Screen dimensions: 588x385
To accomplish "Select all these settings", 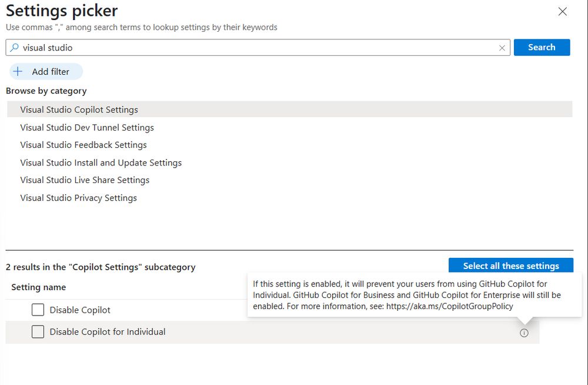I will pyautogui.click(x=511, y=265).
